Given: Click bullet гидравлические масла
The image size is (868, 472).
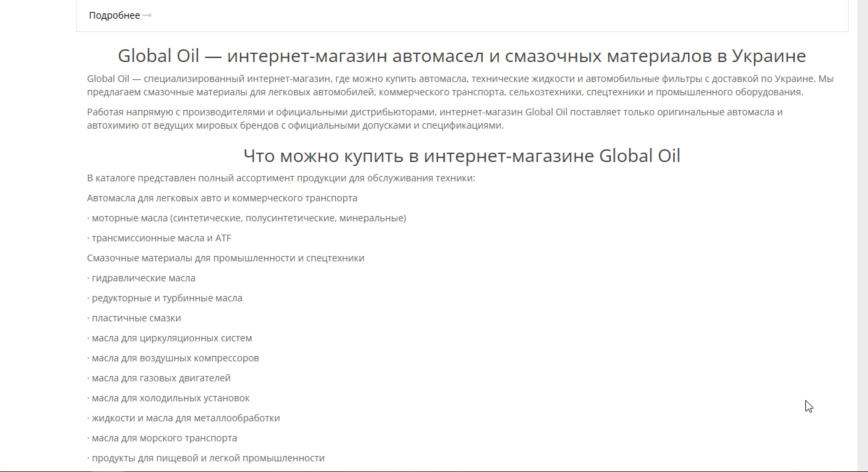Looking at the screenshot, I should tap(141, 278).
